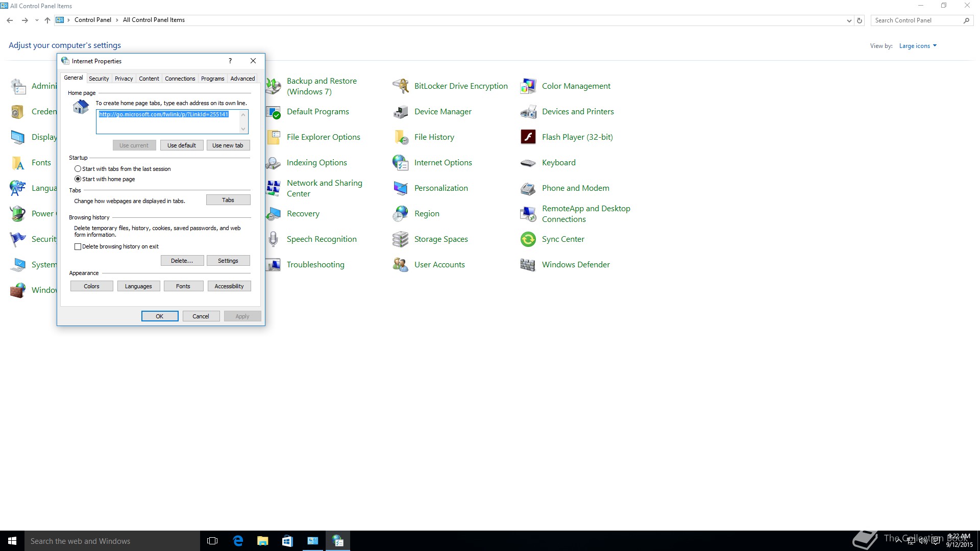The image size is (980, 551).
Task: Click down arrow of home page scrollbar
Action: [243, 129]
